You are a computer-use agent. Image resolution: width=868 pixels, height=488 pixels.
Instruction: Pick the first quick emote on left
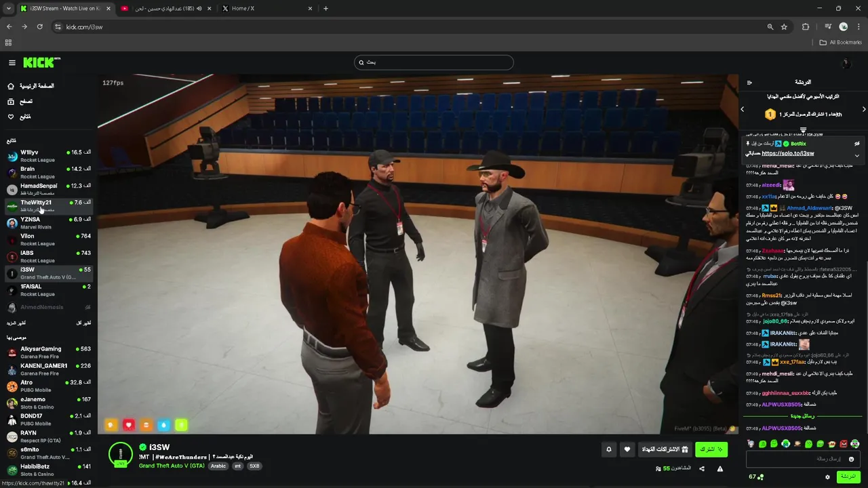coord(751,444)
